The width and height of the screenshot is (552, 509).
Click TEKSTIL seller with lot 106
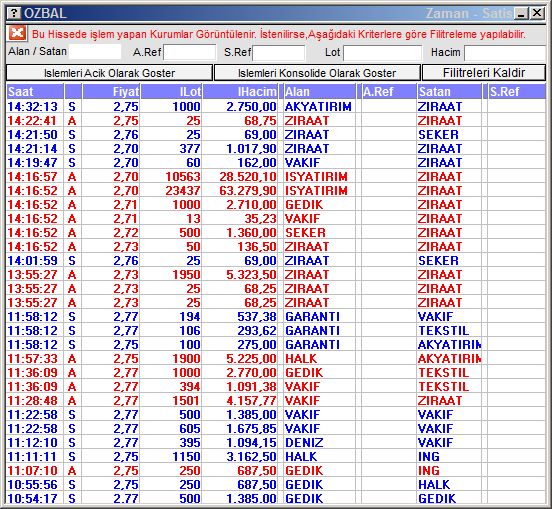(x=444, y=331)
